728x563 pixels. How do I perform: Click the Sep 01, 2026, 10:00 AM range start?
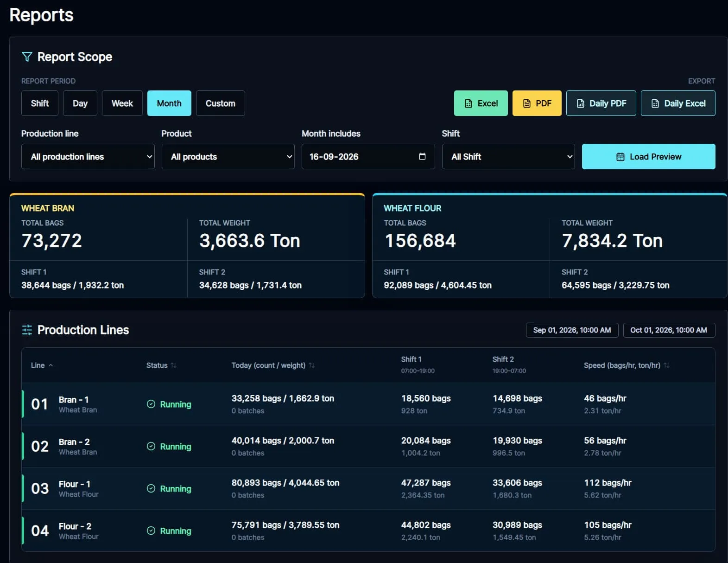(x=572, y=330)
